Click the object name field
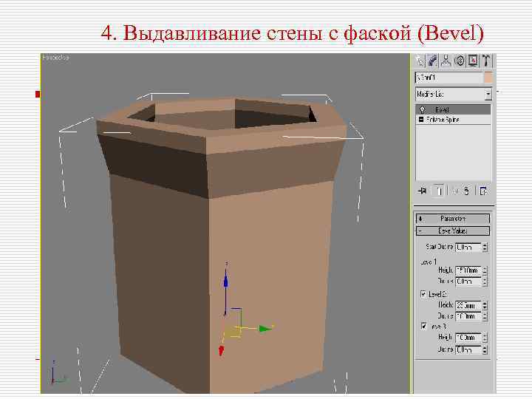 pos(449,78)
